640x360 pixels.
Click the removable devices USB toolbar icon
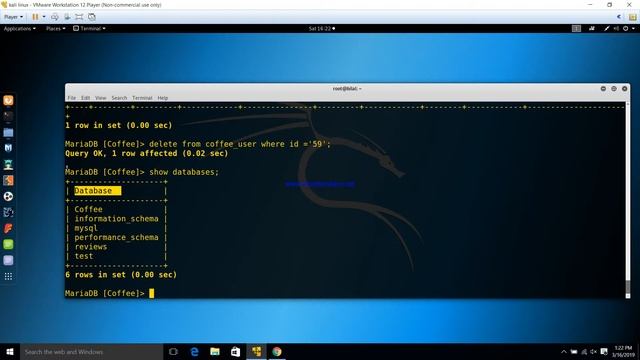pyautogui.click(x=67, y=17)
